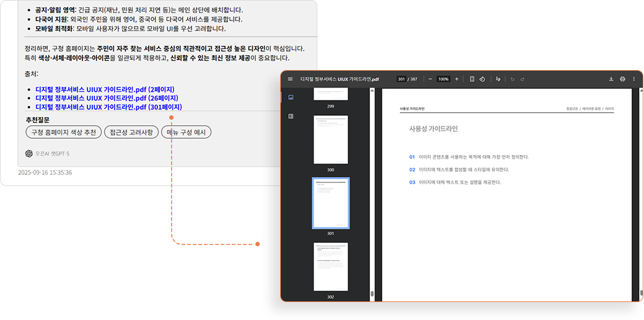Toggle the PDF sidebar hamburger menu
The height and width of the screenshot is (320, 644).
(290, 79)
